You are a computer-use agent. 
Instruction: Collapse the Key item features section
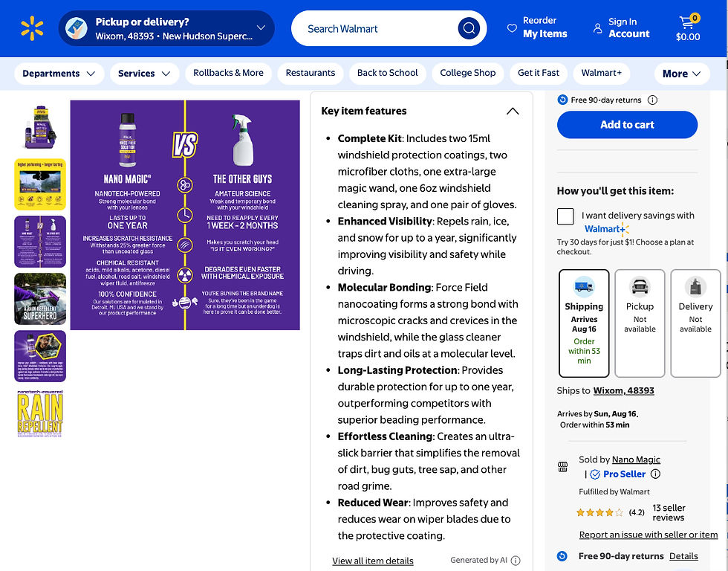(x=513, y=111)
